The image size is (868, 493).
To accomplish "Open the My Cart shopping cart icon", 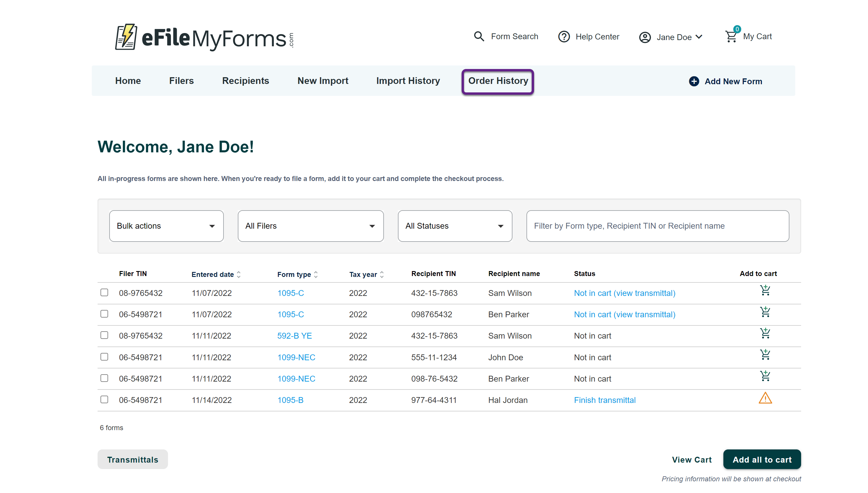I will (x=731, y=36).
